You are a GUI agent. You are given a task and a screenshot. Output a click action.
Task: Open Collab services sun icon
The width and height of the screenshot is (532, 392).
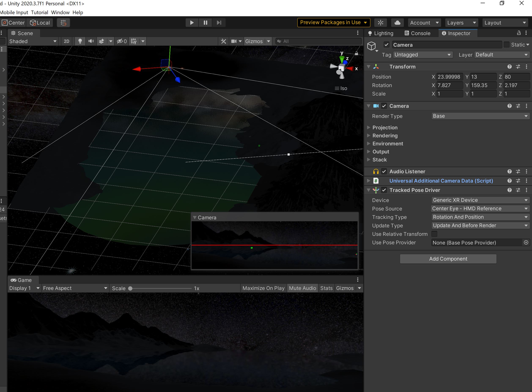tap(381, 23)
